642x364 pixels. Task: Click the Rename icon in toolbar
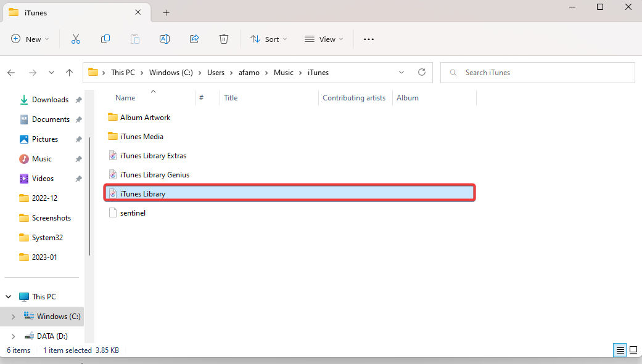pos(165,39)
